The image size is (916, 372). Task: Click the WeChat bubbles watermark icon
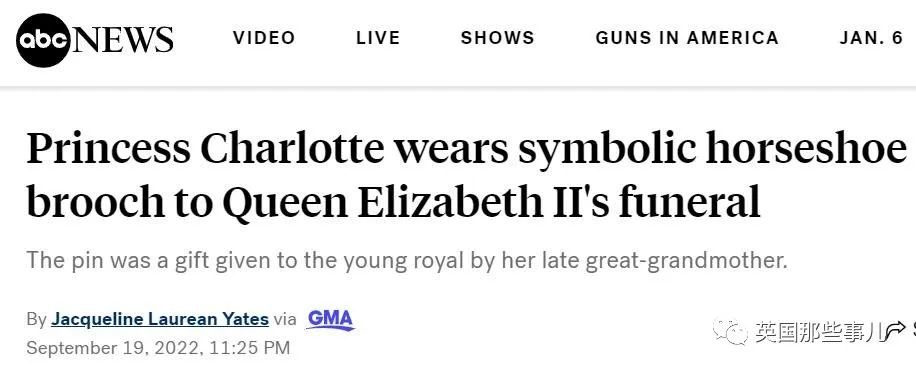(x=730, y=331)
